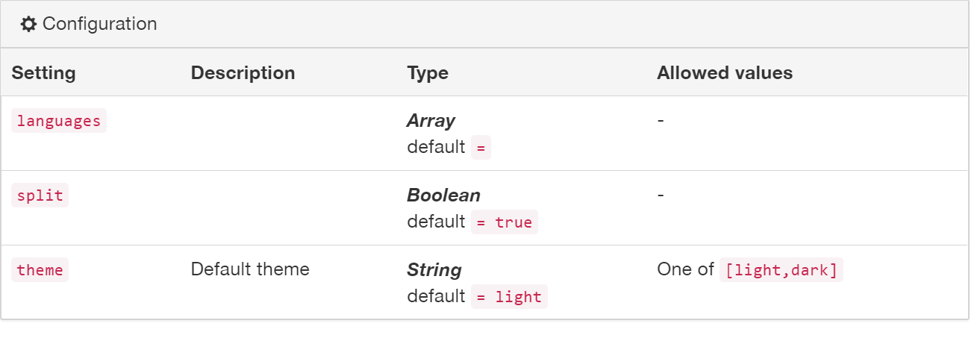This screenshot has width=980, height=338.
Task: Click the Boolean type label
Action: pyautogui.click(x=443, y=195)
